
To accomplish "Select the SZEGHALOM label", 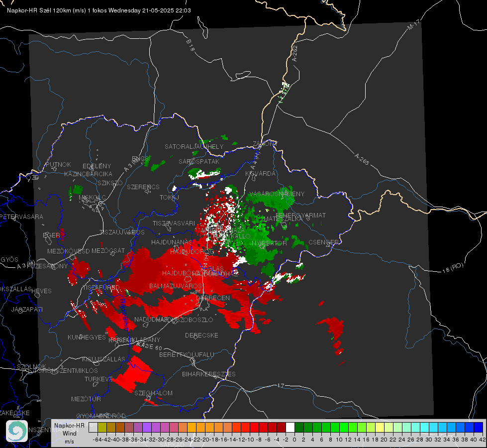I will point(153,393).
